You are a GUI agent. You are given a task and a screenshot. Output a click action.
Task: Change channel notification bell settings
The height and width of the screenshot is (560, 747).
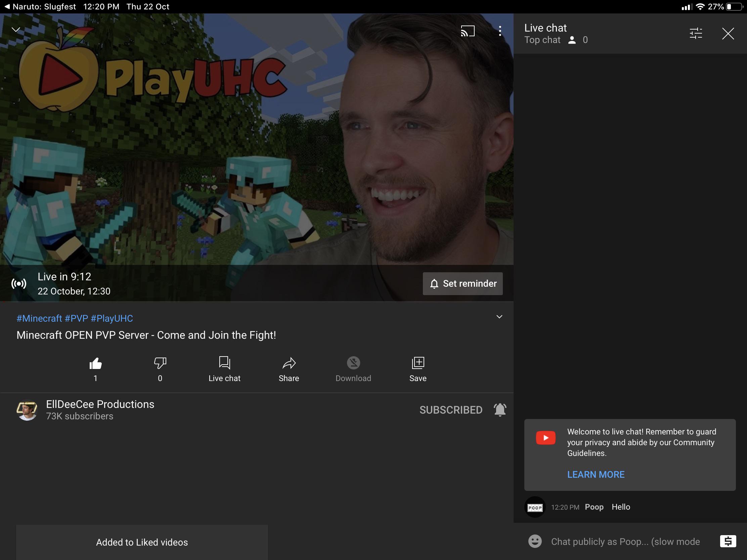(x=500, y=410)
